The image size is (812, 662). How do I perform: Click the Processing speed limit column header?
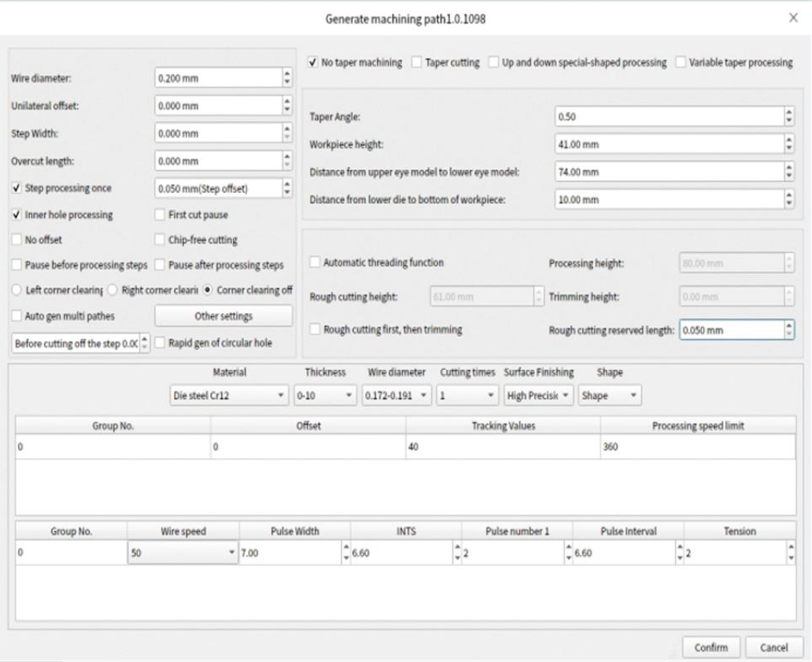tap(698, 426)
